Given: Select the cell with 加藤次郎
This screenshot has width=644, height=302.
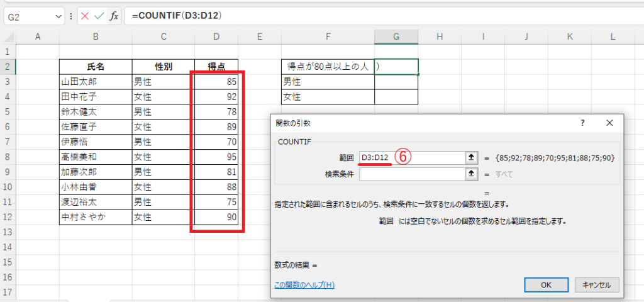Looking at the screenshot, I should point(96,172).
